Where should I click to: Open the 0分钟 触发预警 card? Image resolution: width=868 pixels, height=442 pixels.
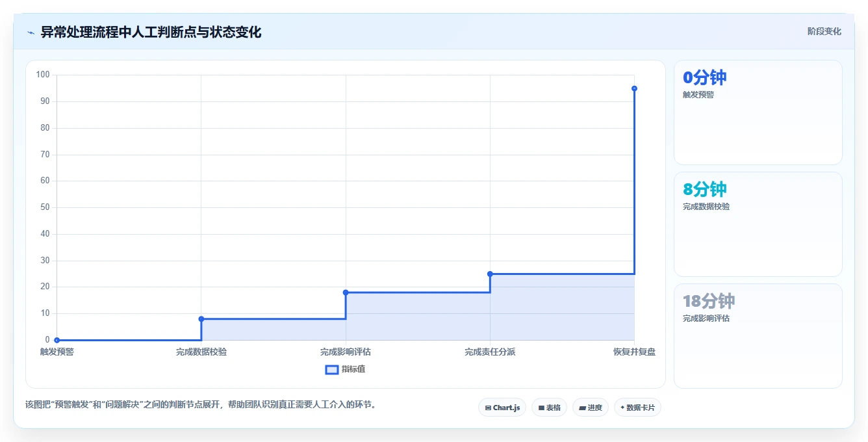[758, 112]
